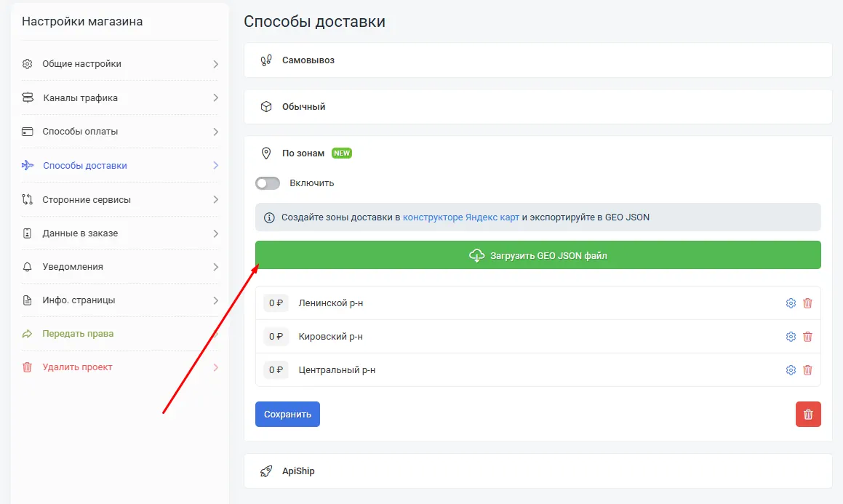Click the blue Сохранить button
The width and height of the screenshot is (843, 504).
pyautogui.click(x=287, y=415)
